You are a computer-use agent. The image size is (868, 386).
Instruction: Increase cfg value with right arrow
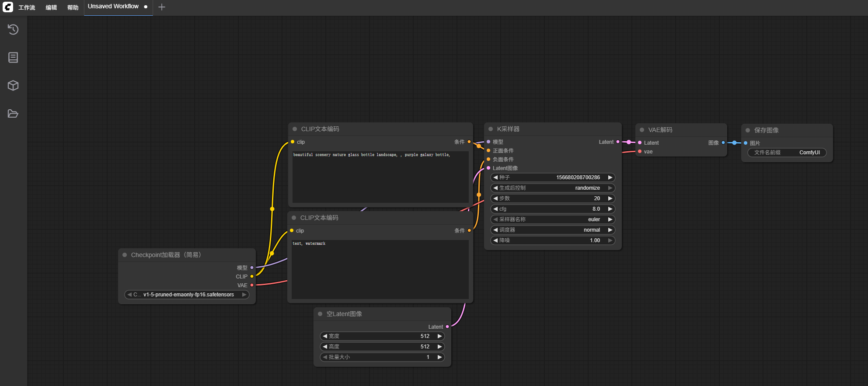(x=610, y=209)
